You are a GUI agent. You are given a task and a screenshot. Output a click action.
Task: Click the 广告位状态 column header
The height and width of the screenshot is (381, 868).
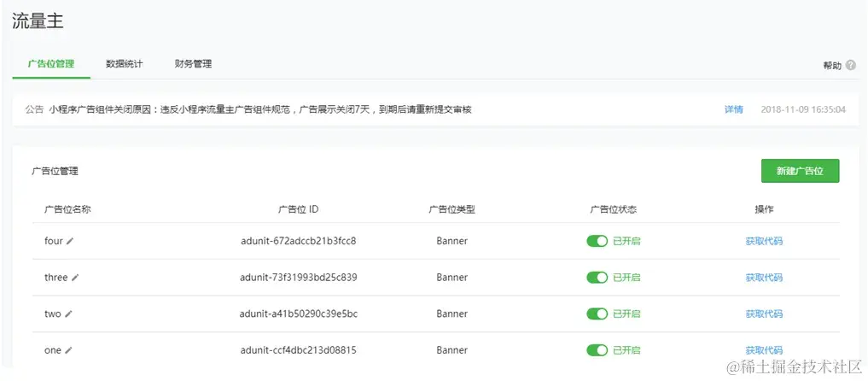point(613,209)
